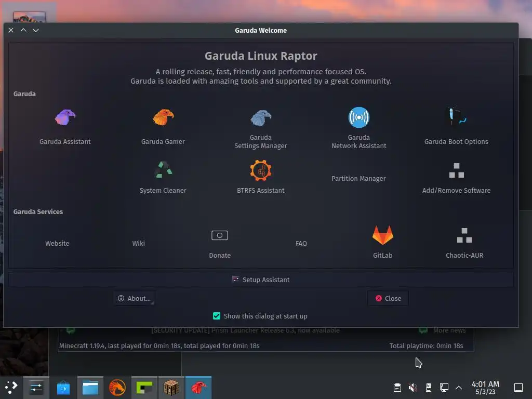Switch to Prism Launcher cube taskbar icon

171,388
